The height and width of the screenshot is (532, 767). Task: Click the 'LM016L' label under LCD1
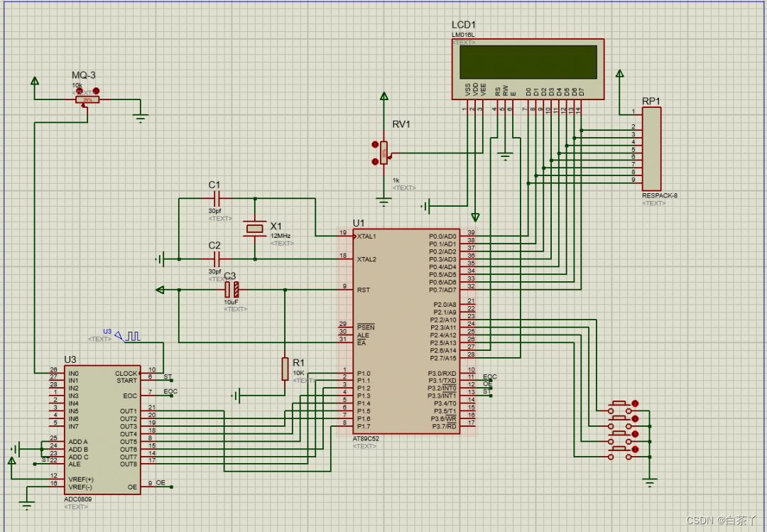(x=463, y=36)
